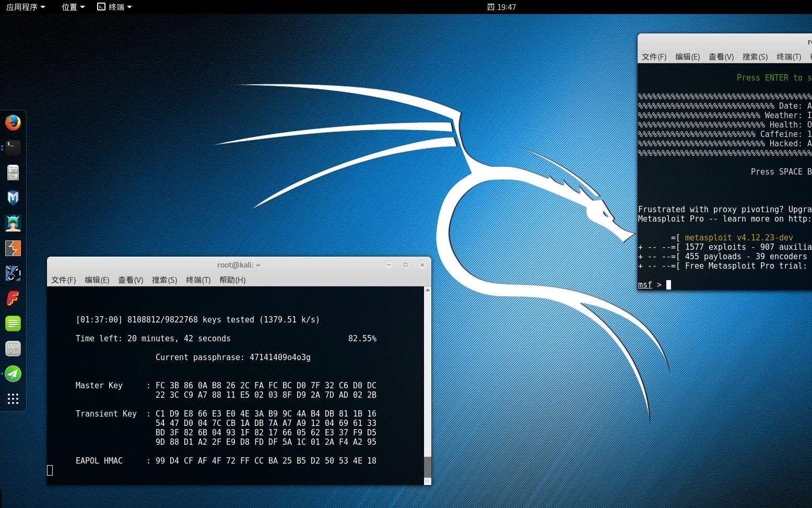Click the 82.55% progress value
Image resolution: width=812 pixels, height=508 pixels.
(362, 339)
